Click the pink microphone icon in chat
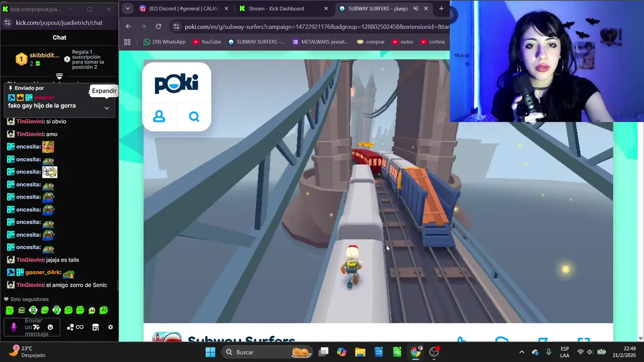The height and width of the screenshot is (362, 644). 14,327
